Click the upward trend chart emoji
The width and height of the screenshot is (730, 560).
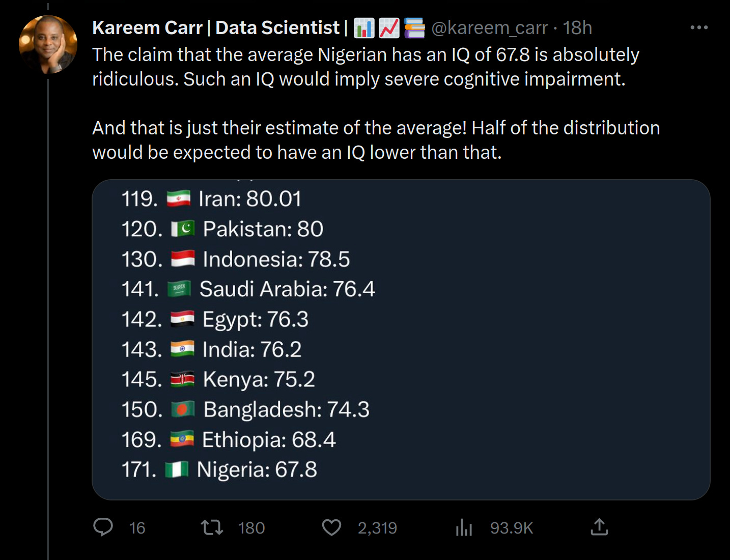(x=387, y=28)
